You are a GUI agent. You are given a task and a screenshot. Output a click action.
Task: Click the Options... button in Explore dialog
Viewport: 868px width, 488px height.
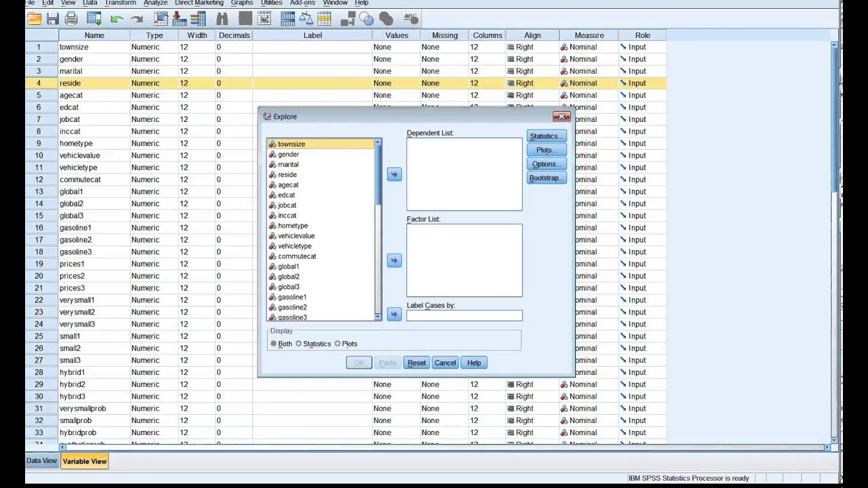tap(546, 164)
